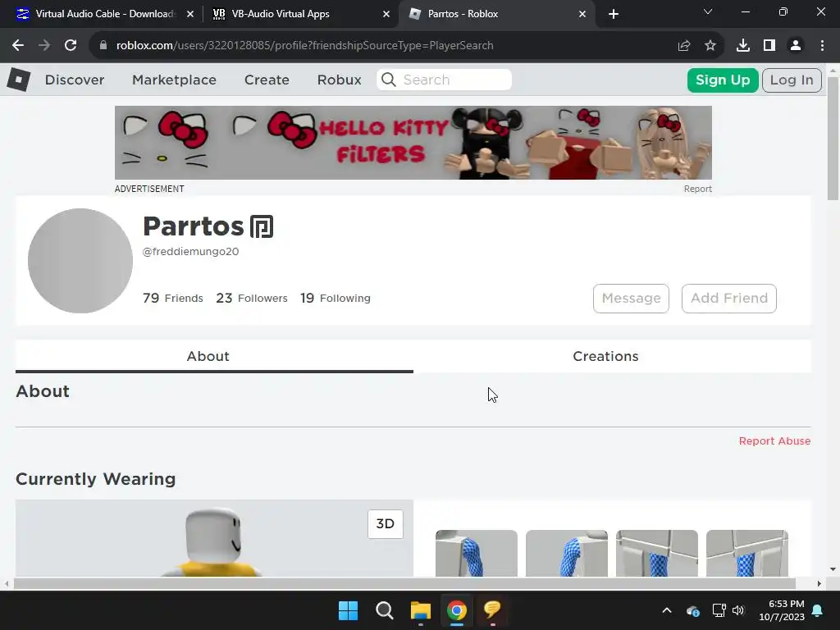Open the Create menu item
Viewport: 840px width, 630px height.
267,80
